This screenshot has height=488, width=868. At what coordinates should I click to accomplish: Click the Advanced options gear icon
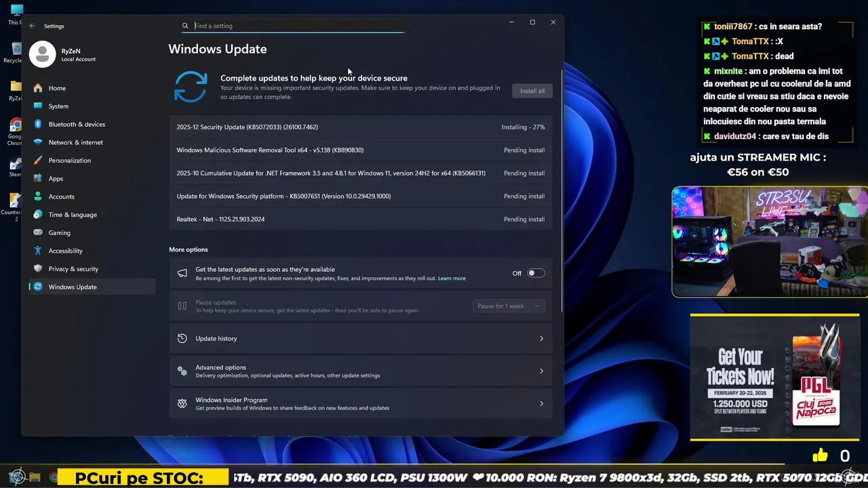(x=182, y=371)
